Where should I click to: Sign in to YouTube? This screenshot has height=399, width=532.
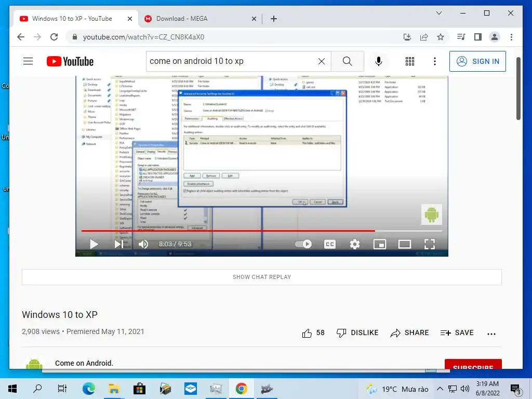pyautogui.click(x=477, y=61)
